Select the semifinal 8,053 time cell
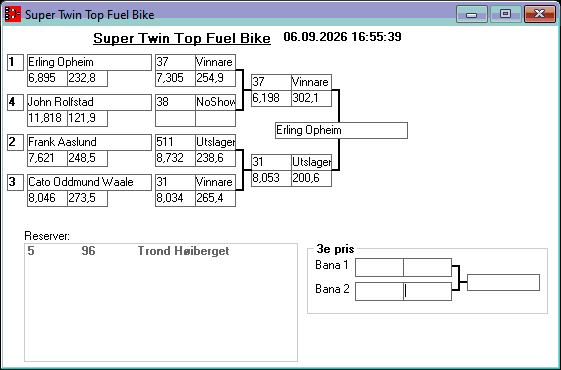Screen dimensions: 561x370 [271, 178]
